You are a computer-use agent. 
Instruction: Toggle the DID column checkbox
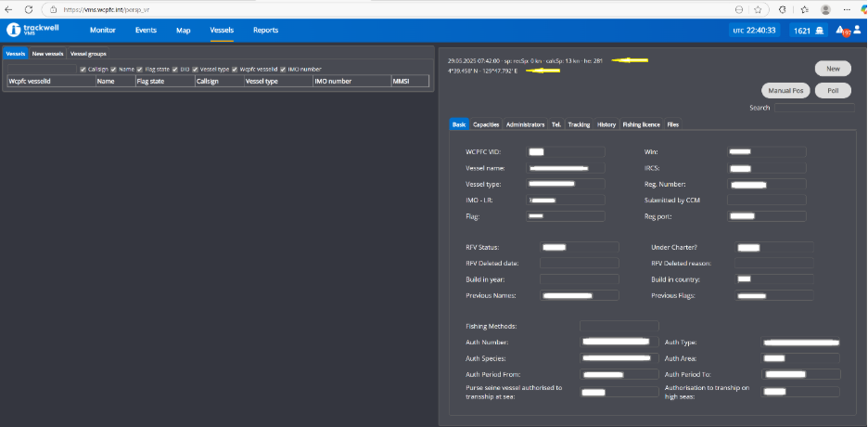coord(175,70)
